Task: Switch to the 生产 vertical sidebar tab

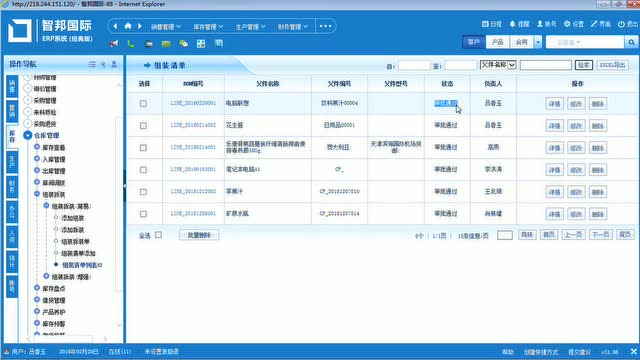Action: pos(12,162)
